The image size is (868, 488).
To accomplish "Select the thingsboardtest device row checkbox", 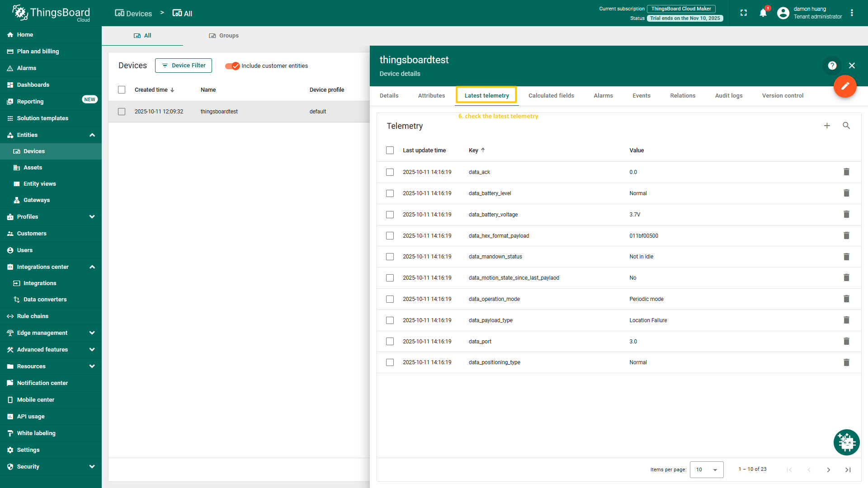I will pyautogui.click(x=122, y=112).
